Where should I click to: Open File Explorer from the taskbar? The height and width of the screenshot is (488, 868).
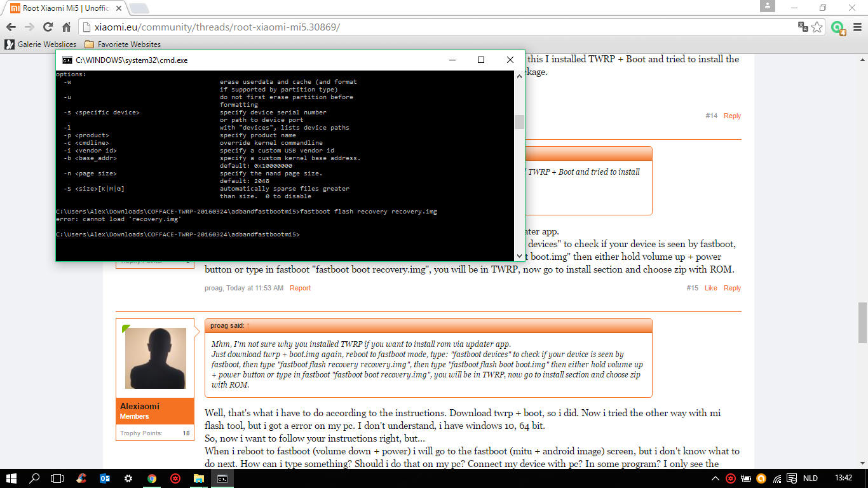pos(199,478)
